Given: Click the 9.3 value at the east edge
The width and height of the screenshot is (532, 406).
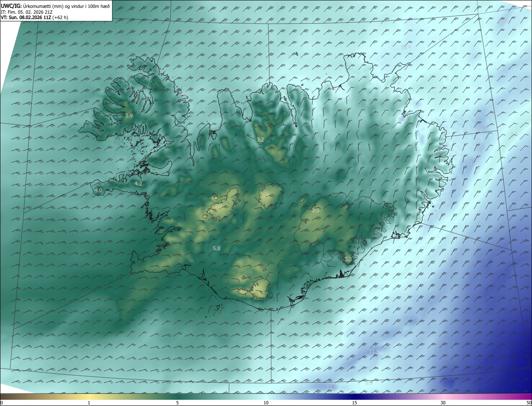Looking at the screenshot, I should pyautogui.click(x=513, y=134).
